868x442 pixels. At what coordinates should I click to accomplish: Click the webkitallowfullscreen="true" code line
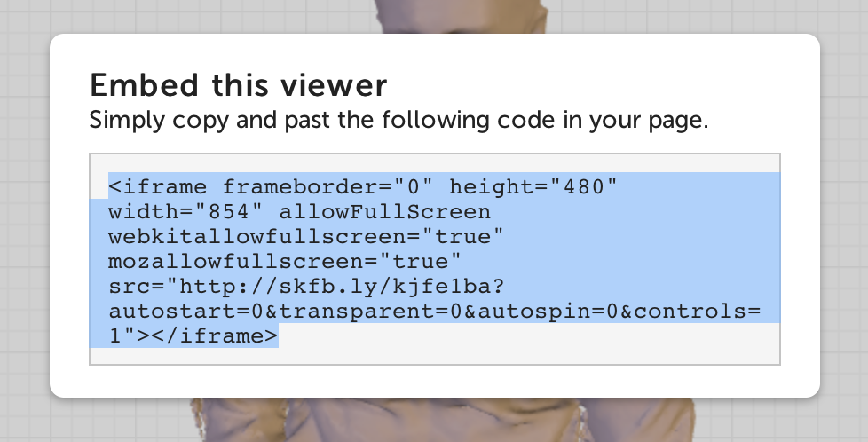[306, 238]
